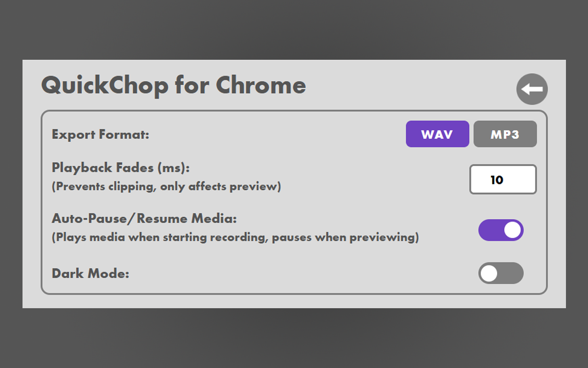Disable Auto-Pause/Resume Media switch
Viewport: 588px width, 368px height.
501,230
